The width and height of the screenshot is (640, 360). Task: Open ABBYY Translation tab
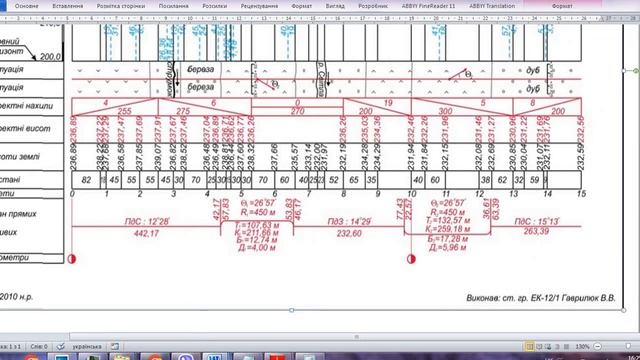coord(492,6)
